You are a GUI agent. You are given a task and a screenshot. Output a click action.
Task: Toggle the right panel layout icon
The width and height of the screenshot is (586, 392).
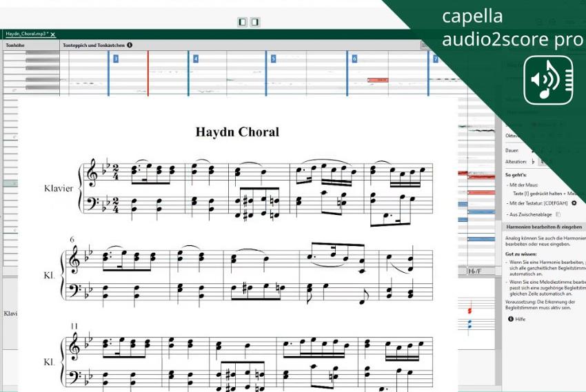tap(255, 23)
